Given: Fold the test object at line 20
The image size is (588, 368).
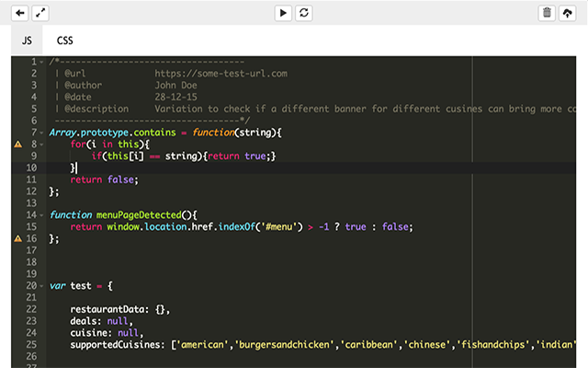Looking at the screenshot, I should [42, 285].
